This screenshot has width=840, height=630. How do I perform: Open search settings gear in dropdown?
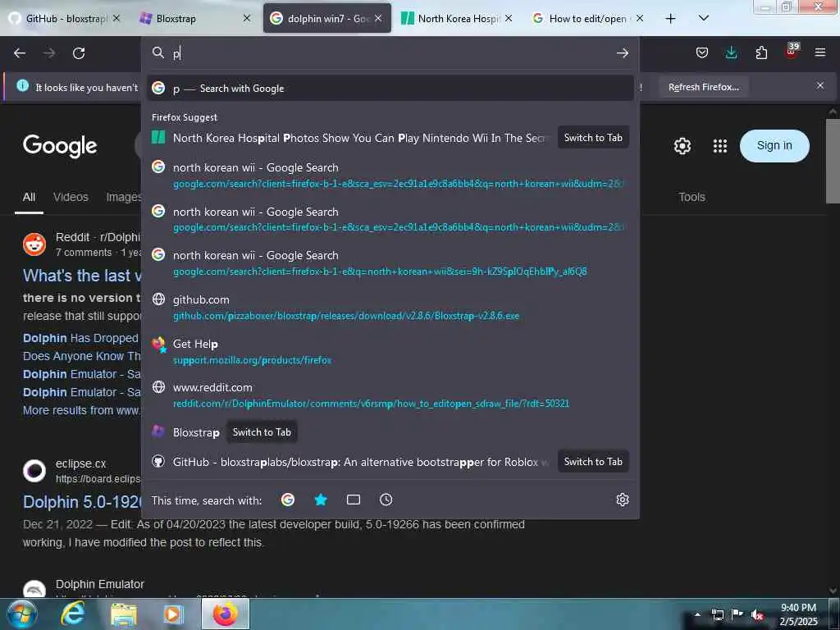click(622, 500)
